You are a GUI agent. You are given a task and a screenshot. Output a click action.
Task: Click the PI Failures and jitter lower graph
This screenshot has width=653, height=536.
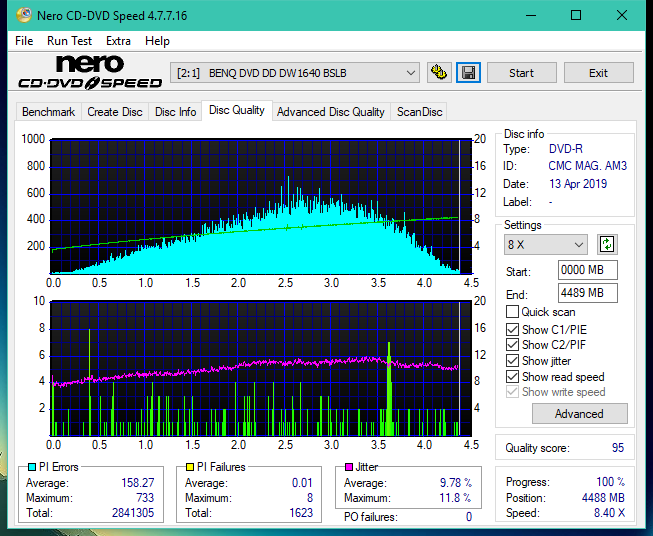point(261,368)
